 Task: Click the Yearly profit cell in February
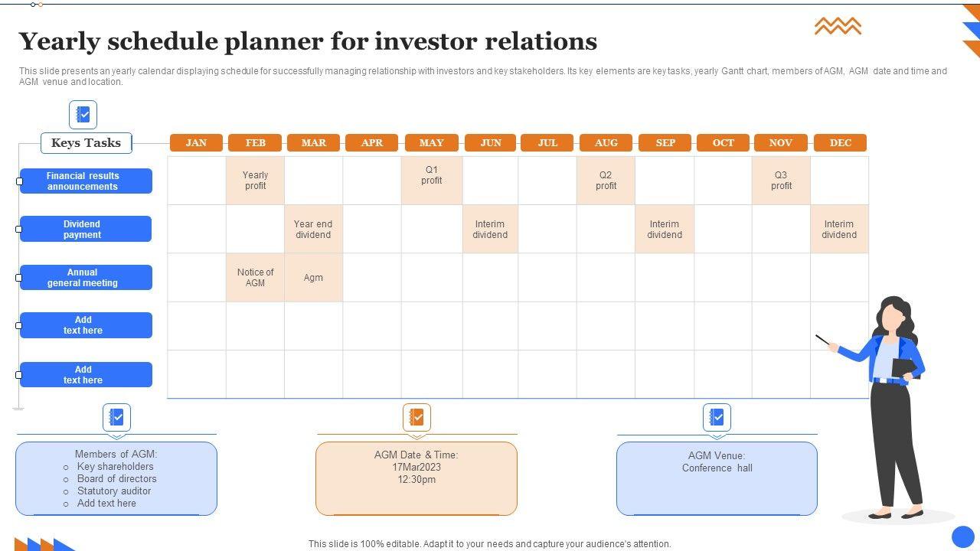pos(255,181)
